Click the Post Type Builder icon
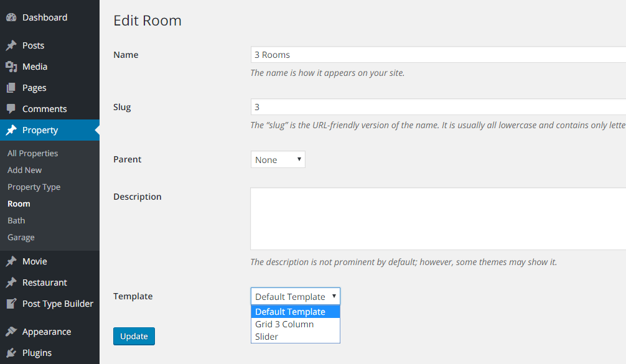Screen dimensions: 626x364 tap(11, 304)
